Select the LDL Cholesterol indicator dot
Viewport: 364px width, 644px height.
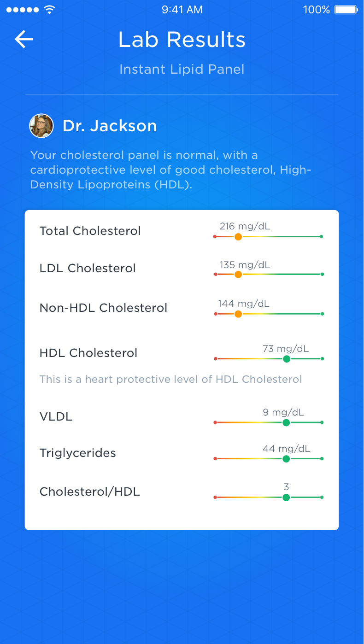pyautogui.click(x=238, y=274)
